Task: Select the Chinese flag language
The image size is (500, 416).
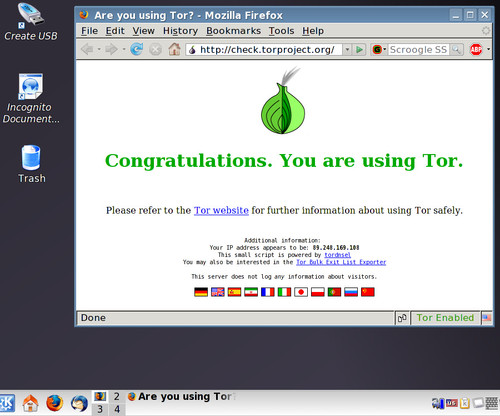Action: [368, 292]
